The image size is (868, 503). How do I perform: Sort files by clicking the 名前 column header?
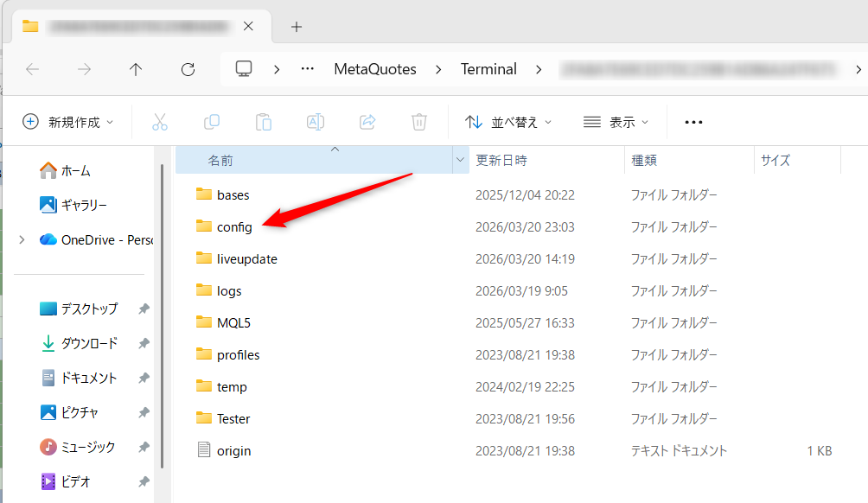tap(220, 159)
